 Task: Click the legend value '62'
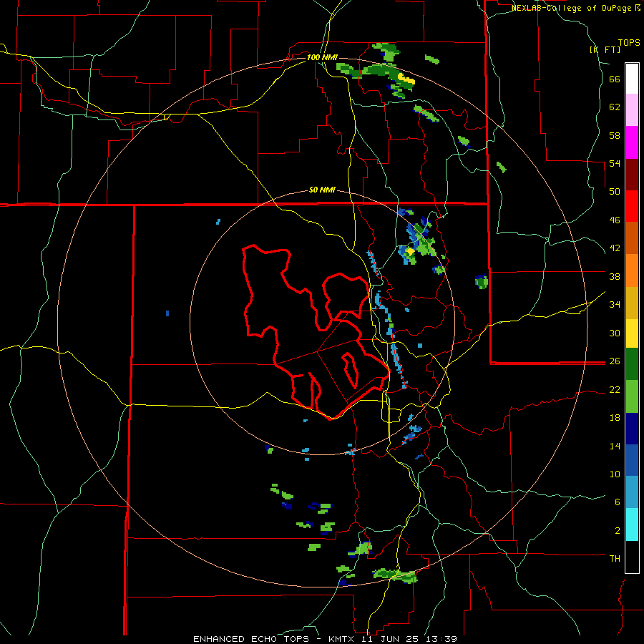click(615, 107)
